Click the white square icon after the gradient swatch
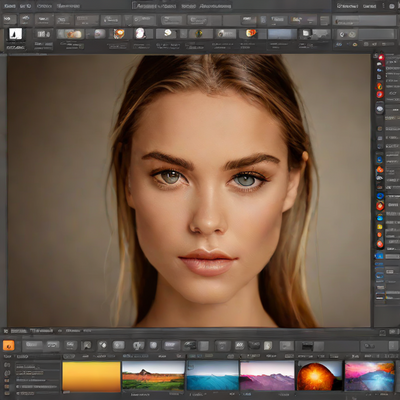The width and height of the screenshot is (400, 400). point(306,33)
